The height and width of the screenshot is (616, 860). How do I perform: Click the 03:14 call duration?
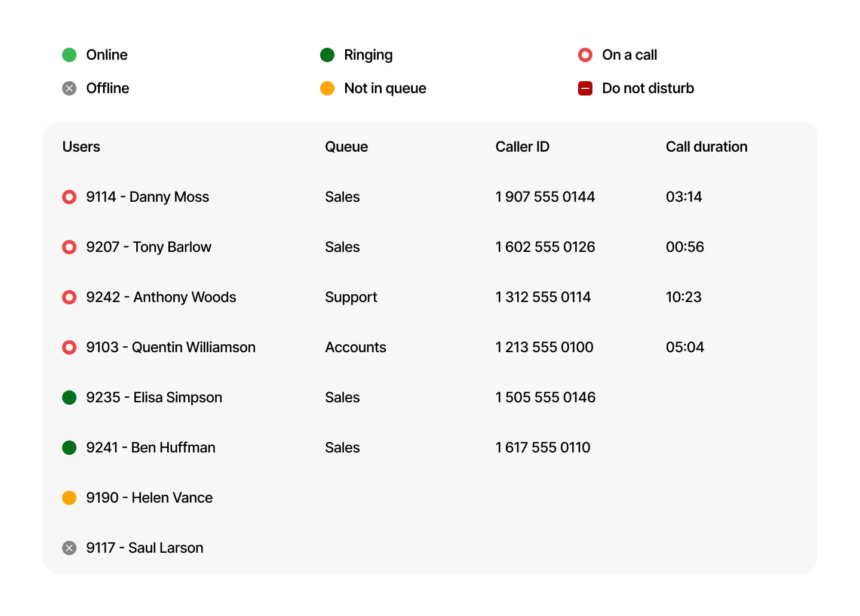684,197
